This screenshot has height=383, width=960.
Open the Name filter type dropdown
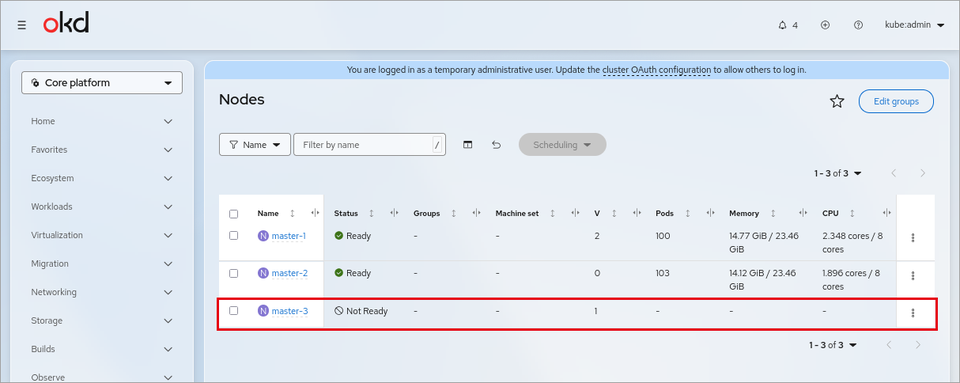255,145
